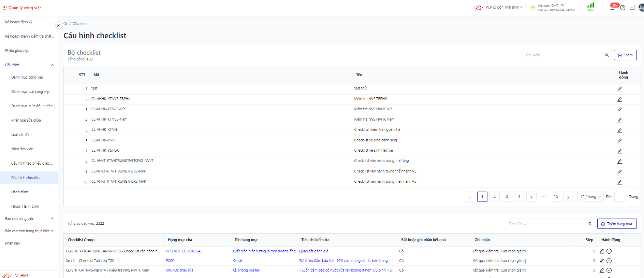Screen dimensions: 644x278
Task: Open Danh mục công việc menu item
Action: [x=27, y=77]
